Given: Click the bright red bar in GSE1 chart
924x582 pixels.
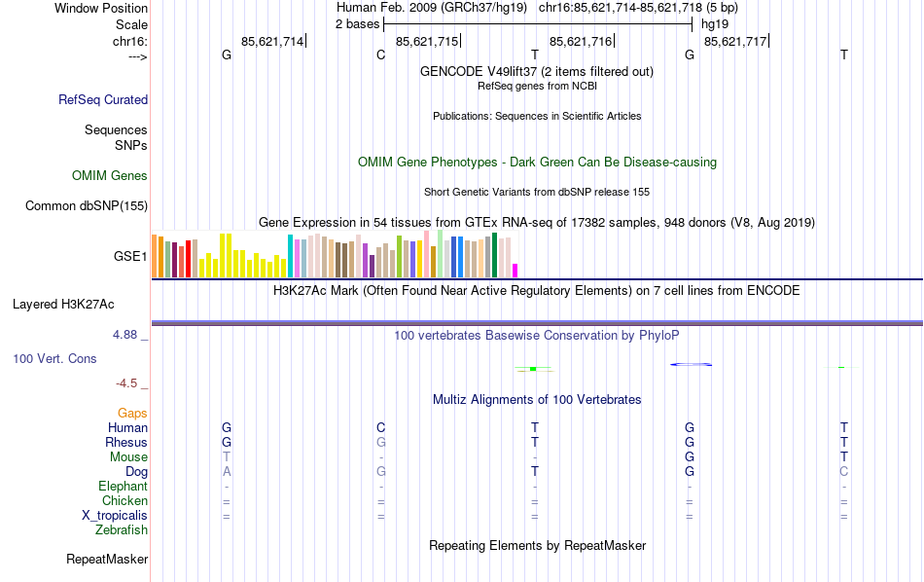Looking at the screenshot, I should point(189,259).
